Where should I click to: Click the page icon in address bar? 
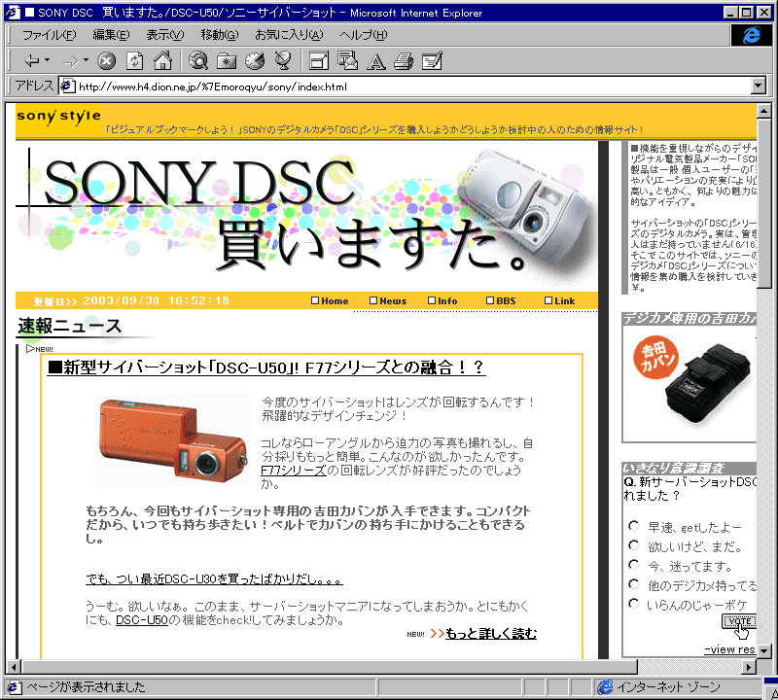67,86
